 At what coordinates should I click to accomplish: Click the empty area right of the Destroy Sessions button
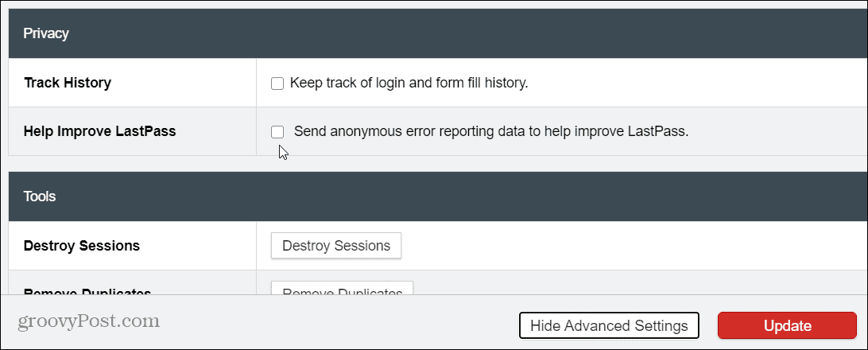(x=631, y=245)
